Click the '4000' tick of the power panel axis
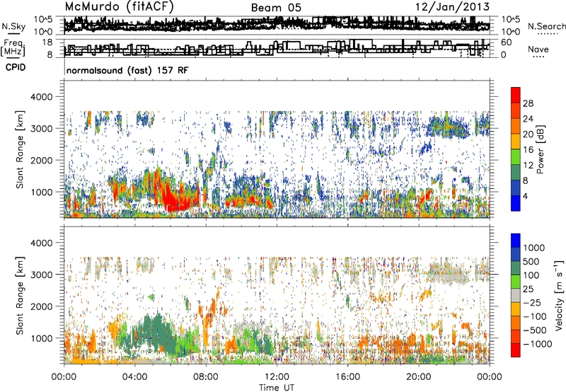The height and width of the screenshot is (392, 566). coord(41,97)
